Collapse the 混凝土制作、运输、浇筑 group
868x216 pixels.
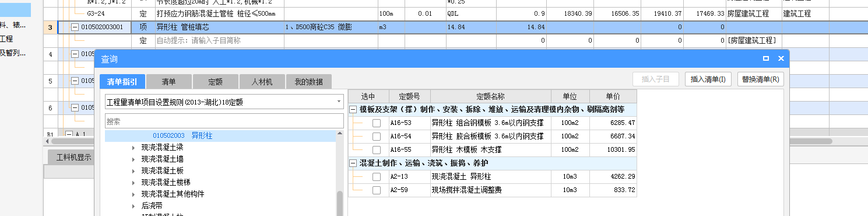[x=353, y=163]
